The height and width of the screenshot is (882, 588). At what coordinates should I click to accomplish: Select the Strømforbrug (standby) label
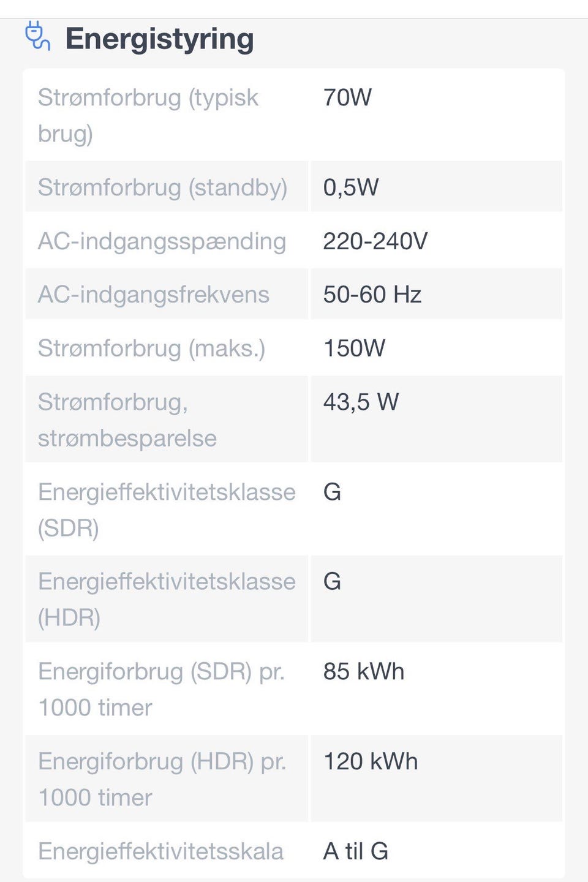coord(162,187)
